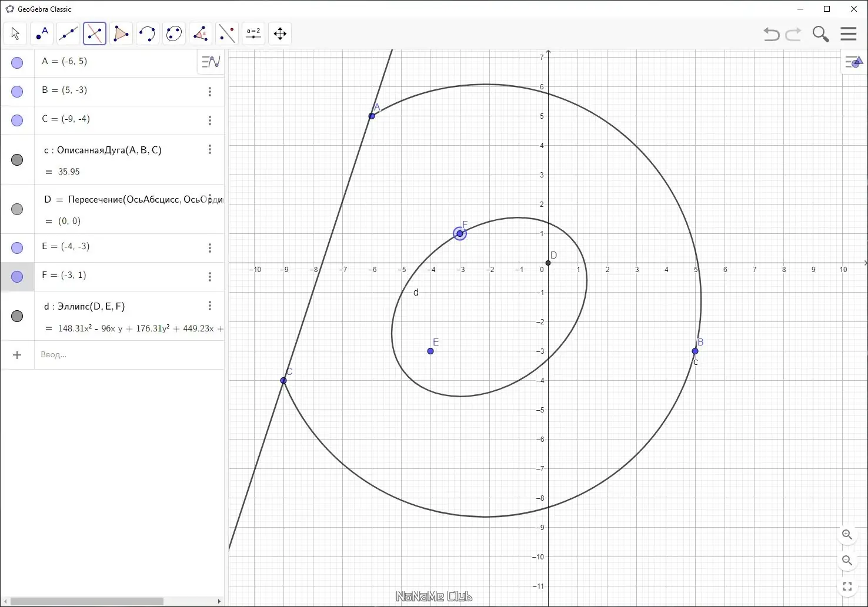Viewport: 868px width, 607px height.
Task: Open options menu for point B
Action: point(210,92)
